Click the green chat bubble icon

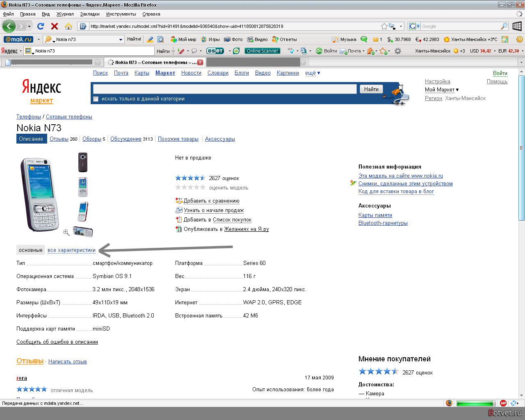[x=364, y=39]
